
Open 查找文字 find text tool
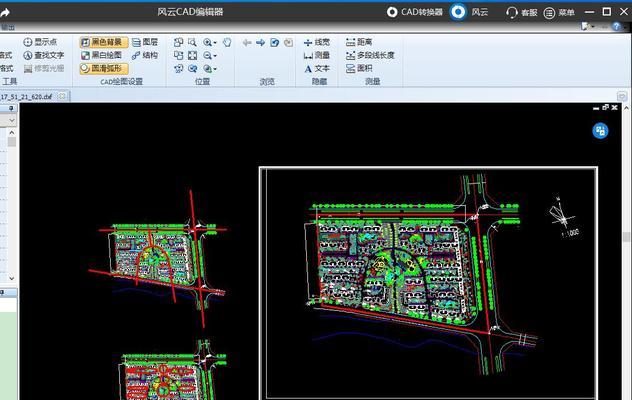[x=44, y=55]
